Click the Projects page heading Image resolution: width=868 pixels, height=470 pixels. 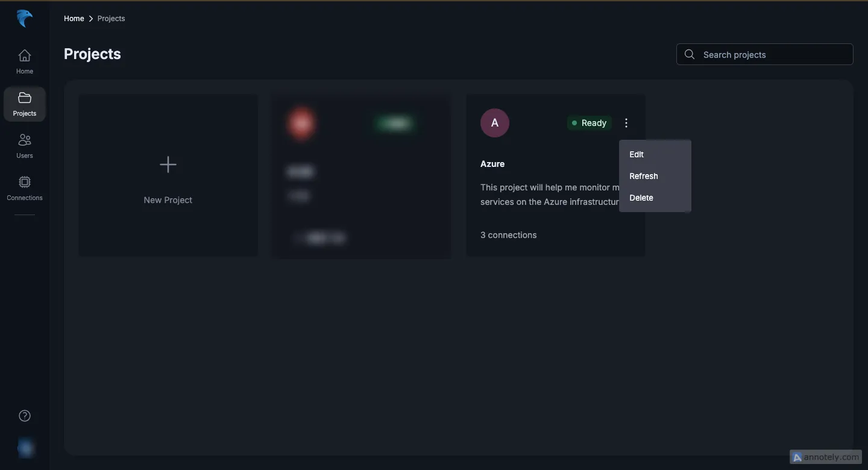click(x=92, y=54)
